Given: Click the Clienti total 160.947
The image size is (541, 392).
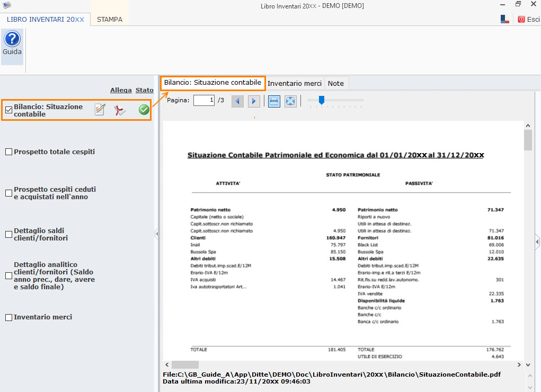Looking at the screenshot, I should 336,238.
